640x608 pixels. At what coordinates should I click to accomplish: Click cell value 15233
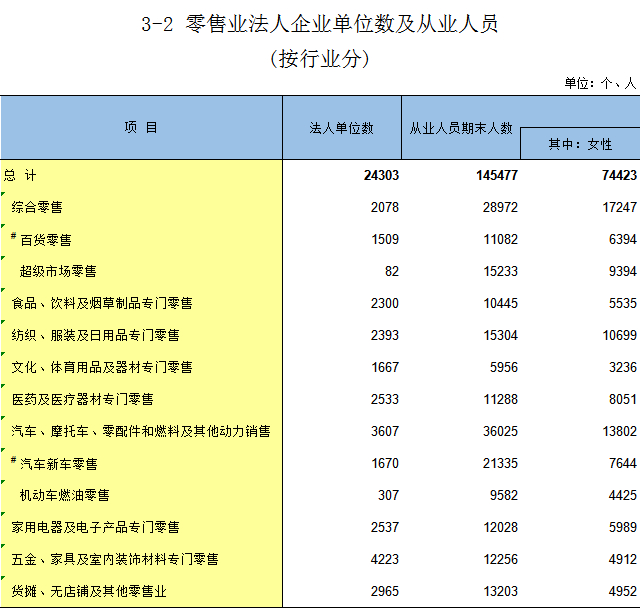(x=500, y=271)
